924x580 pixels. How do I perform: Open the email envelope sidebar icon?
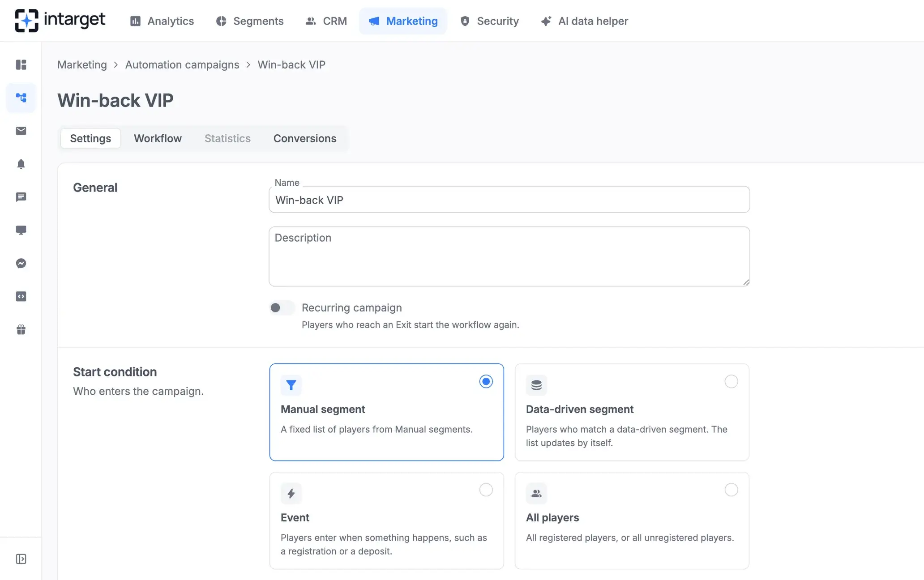pyautogui.click(x=21, y=131)
